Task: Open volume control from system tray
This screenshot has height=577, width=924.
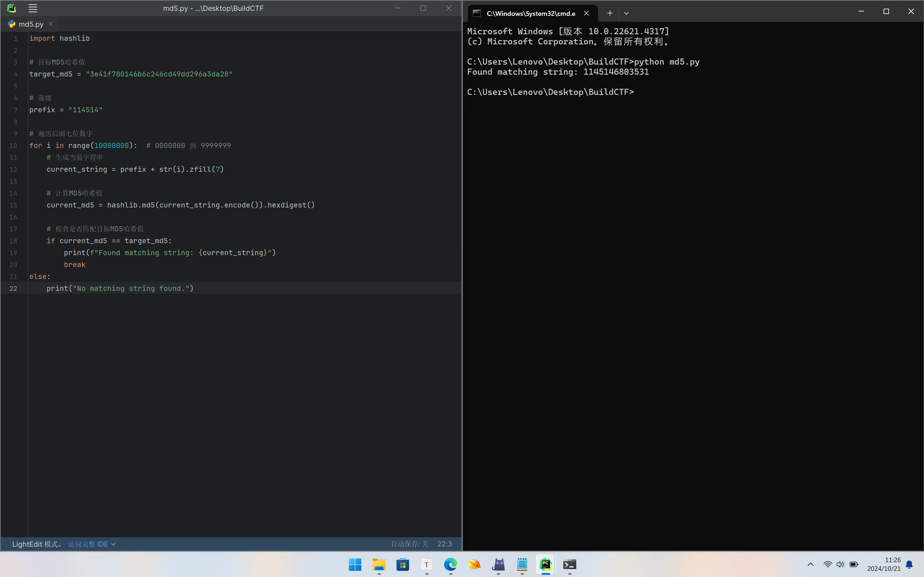Action: 840,564
